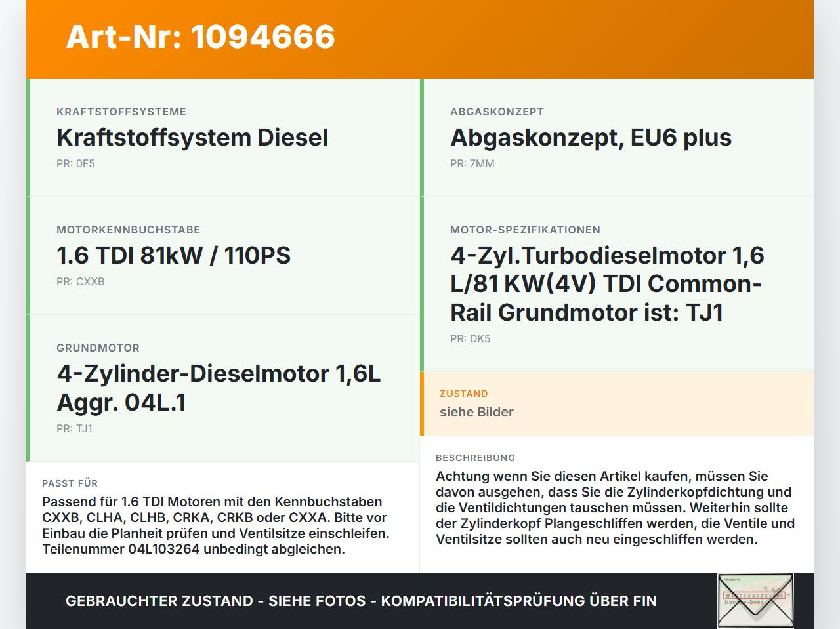This screenshot has width=840, height=629.
Task: Click the MOTOR-SPEZIFIKATIONEN label
Action: pos(525,230)
